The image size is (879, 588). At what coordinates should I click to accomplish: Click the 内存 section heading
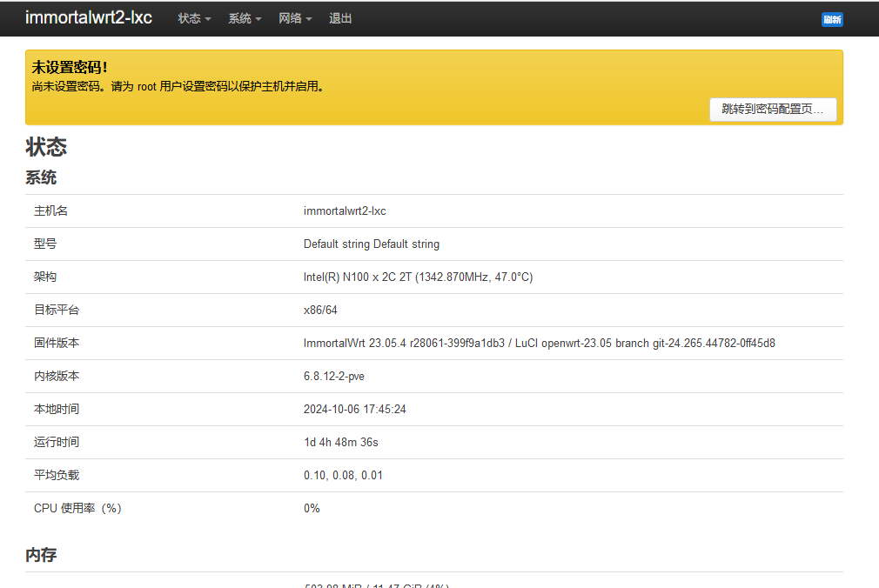click(x=41, y=555)
